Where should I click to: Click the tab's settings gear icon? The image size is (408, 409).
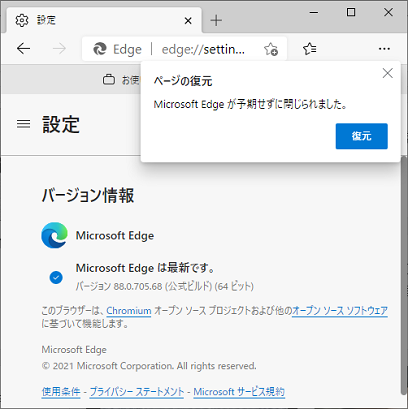[x=22, y=21]
